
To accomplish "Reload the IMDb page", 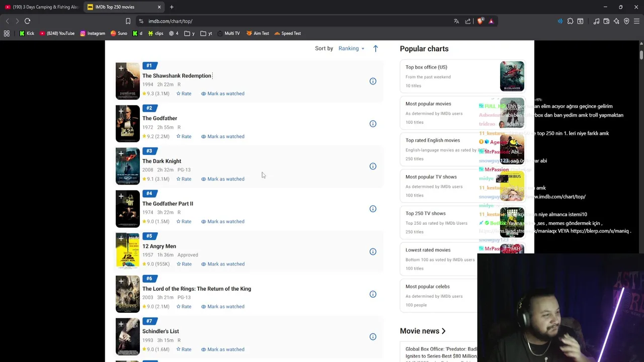I will point(27,21).
